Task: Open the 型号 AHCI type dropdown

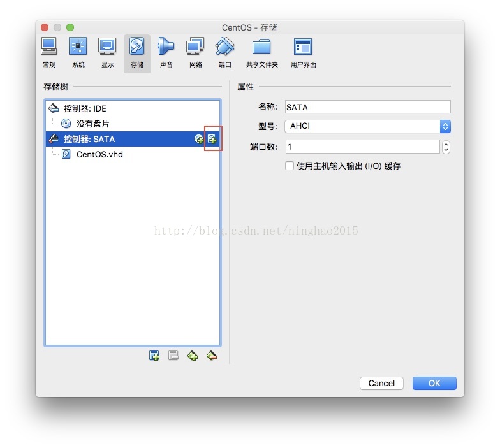Action: pos(367,126)
